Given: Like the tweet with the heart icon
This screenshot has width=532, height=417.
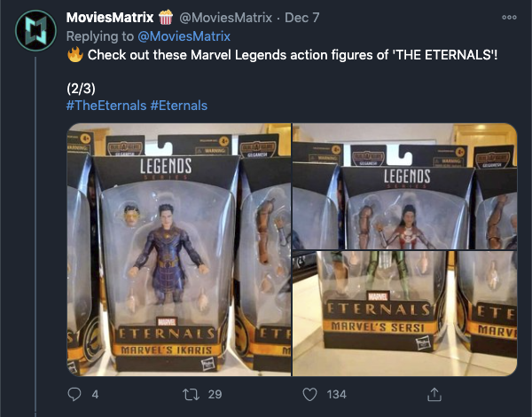Looking at the screenshot, I should click(309, 394).
